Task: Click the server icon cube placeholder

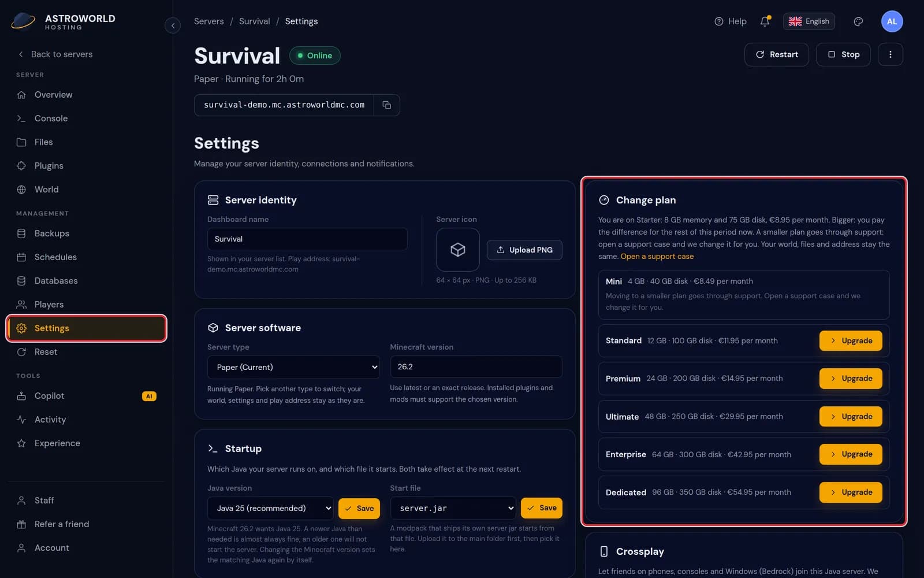Action: coord(457,250)
